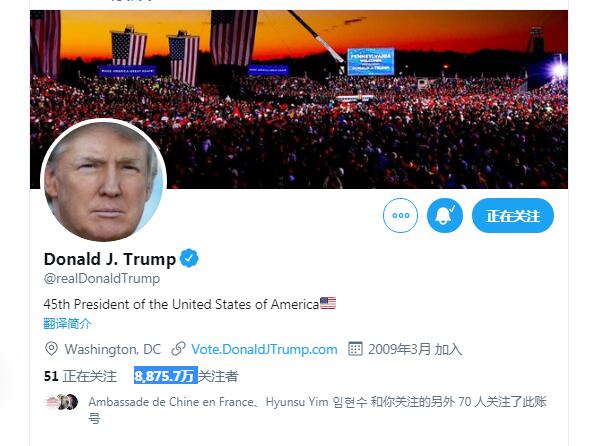
Task: Click the calendar joined-date icon
Action: click(355, 349)
